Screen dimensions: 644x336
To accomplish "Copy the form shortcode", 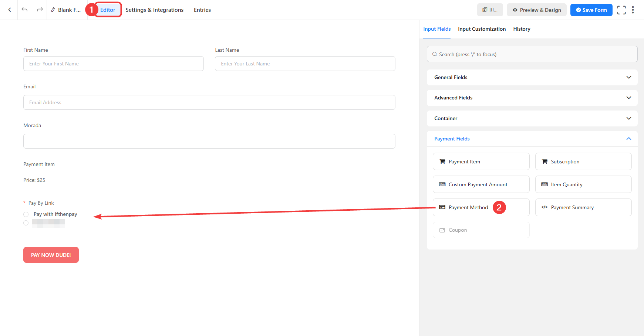I will 490,10.
